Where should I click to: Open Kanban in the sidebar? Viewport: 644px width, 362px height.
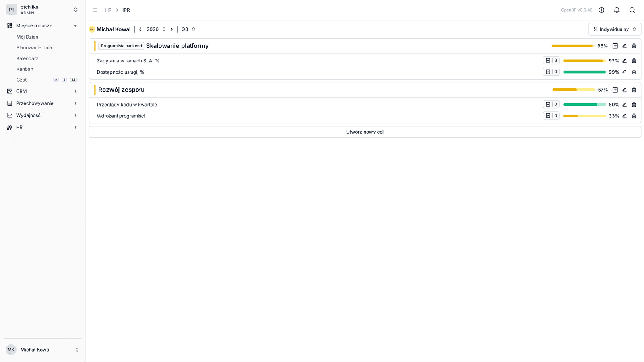click(x=25, y=69)
